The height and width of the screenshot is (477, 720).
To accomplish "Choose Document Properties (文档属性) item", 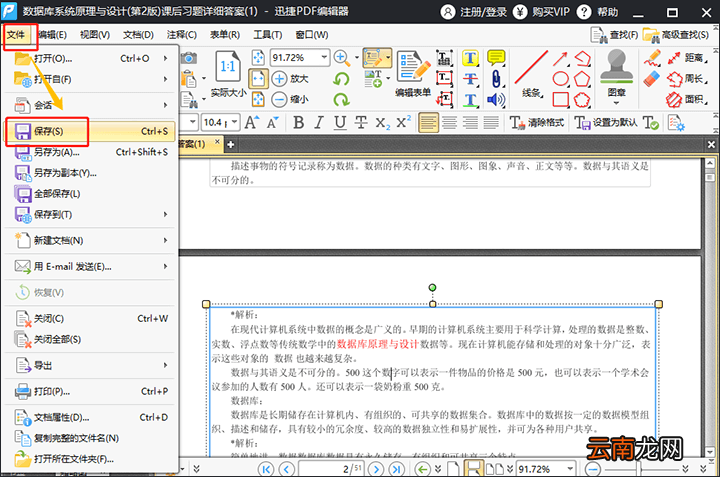I will 90,417.
